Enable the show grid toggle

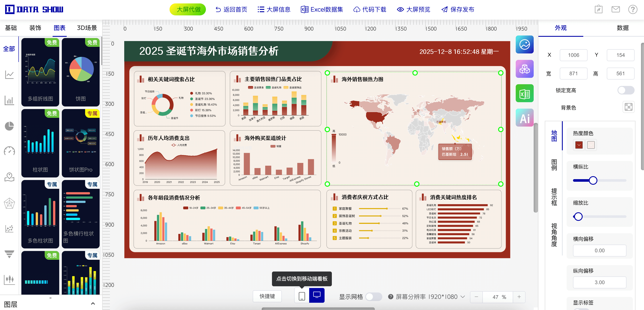point(373,297)
